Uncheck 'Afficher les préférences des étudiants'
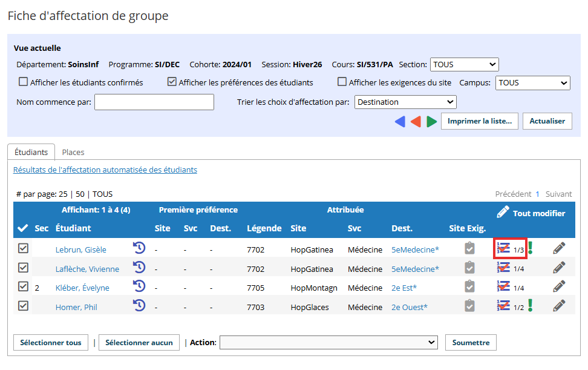Image resolution: width=588 pixels, height=370 pixels. (x=172, y=82)
